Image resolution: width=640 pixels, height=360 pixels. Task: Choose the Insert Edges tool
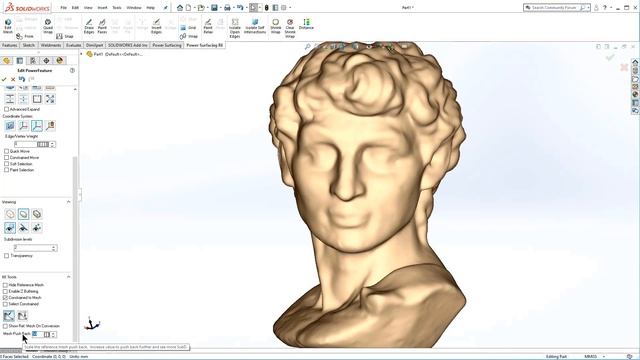coord(156,26)
